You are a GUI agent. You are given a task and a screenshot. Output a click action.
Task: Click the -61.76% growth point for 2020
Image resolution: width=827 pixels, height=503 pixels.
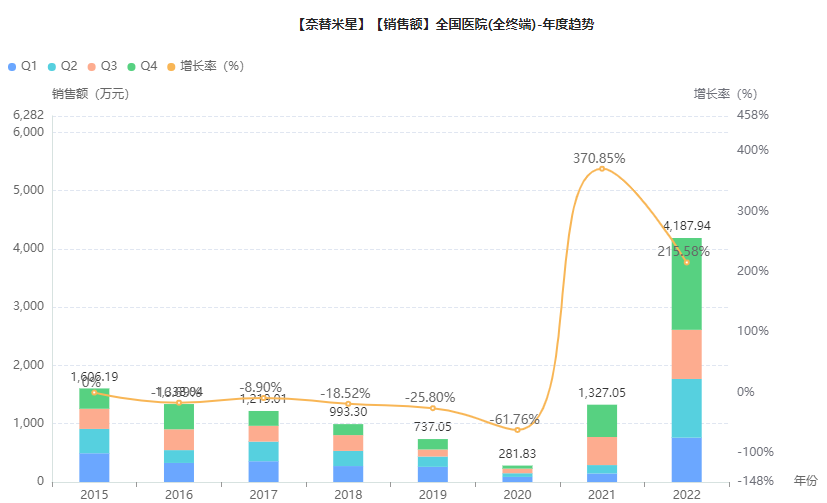(517, 430)
